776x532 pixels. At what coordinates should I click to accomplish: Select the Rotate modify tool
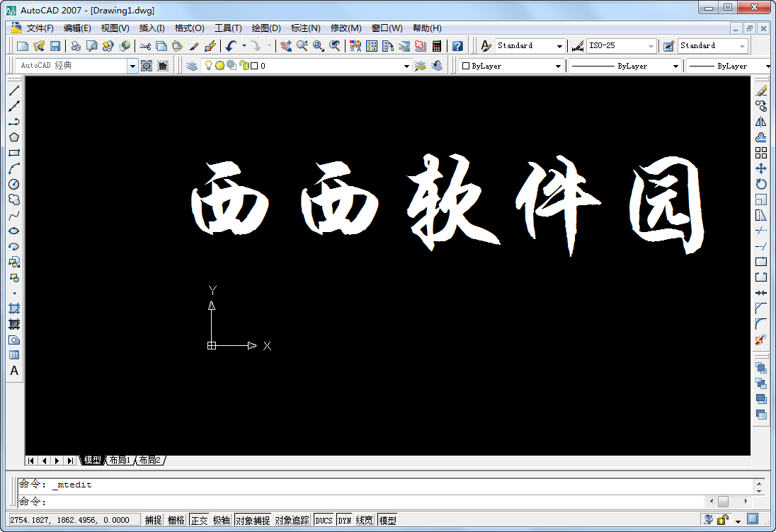pos(761,185)
